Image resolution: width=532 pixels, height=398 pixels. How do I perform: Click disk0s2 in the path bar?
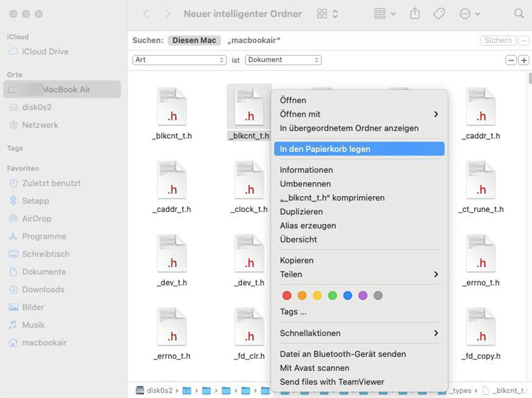(154, 391)
